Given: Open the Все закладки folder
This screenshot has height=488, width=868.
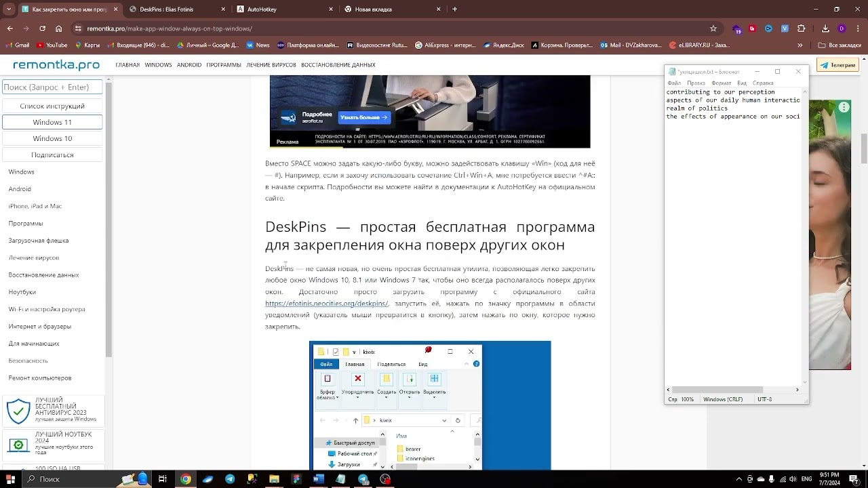Looking at the screenshot, I should 840,45.
